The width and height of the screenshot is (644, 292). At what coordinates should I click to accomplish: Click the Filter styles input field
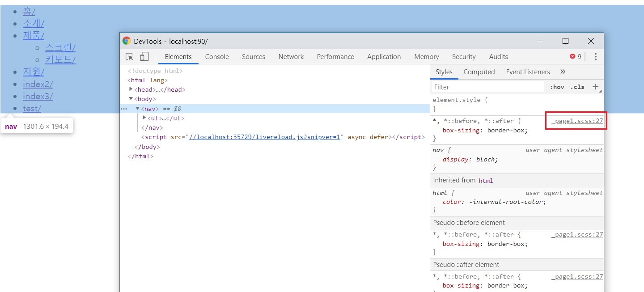coord(487,87)
